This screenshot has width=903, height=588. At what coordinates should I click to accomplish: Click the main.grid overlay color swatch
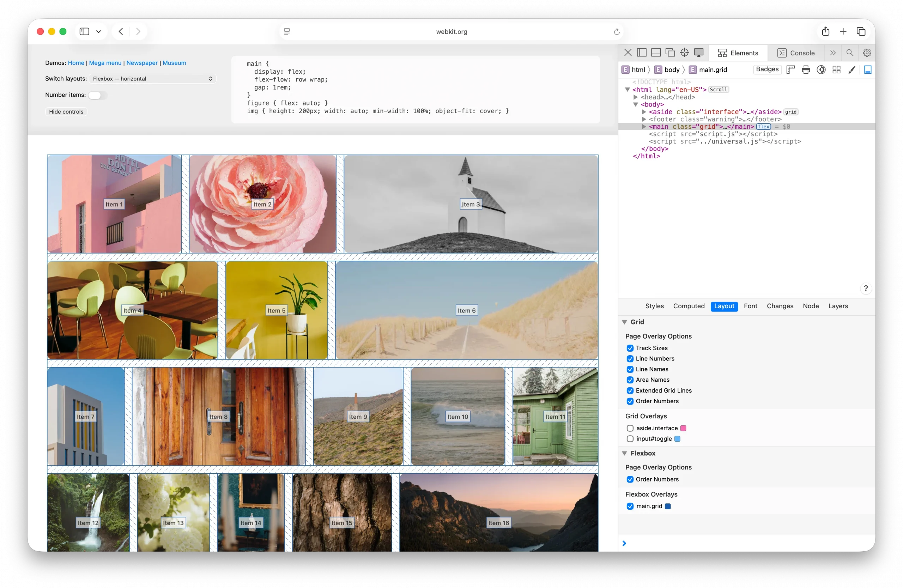[x=667, y=506]
